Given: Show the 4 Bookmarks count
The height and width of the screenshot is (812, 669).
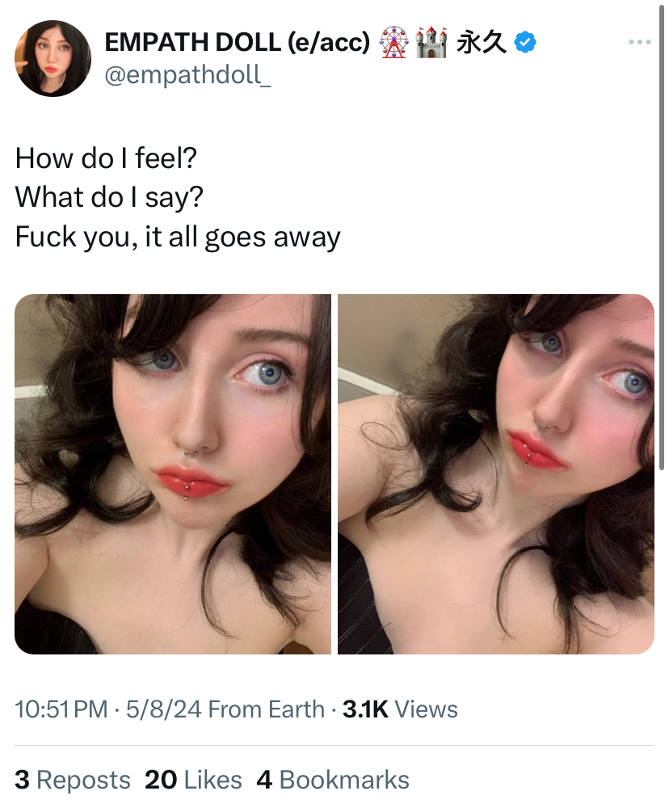Looking at the screenshot, I should tap(333, 780).
